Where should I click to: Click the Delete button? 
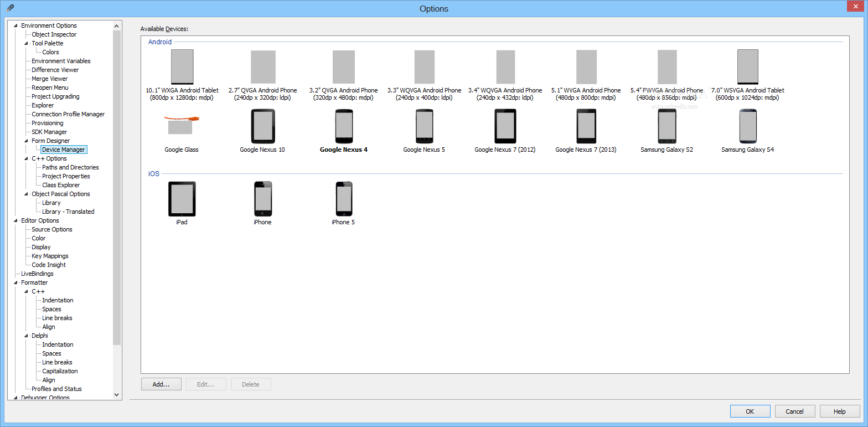(x=251, y=384)
